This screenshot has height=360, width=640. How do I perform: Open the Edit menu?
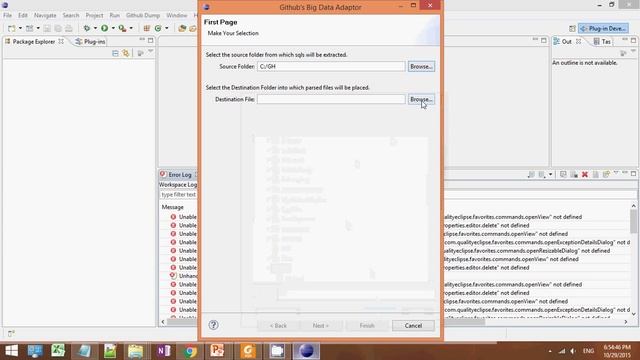pyautogui.click(x=23, y=15)
